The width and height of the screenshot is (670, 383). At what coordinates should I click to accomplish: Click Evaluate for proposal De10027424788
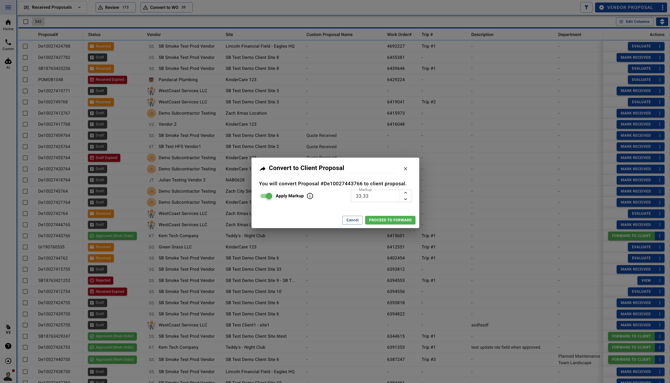[x=641, y=46]
